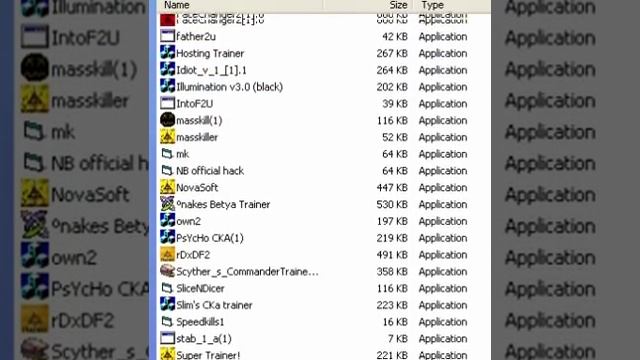Click the 39 KB size of IntoF2U

point(395,104)
